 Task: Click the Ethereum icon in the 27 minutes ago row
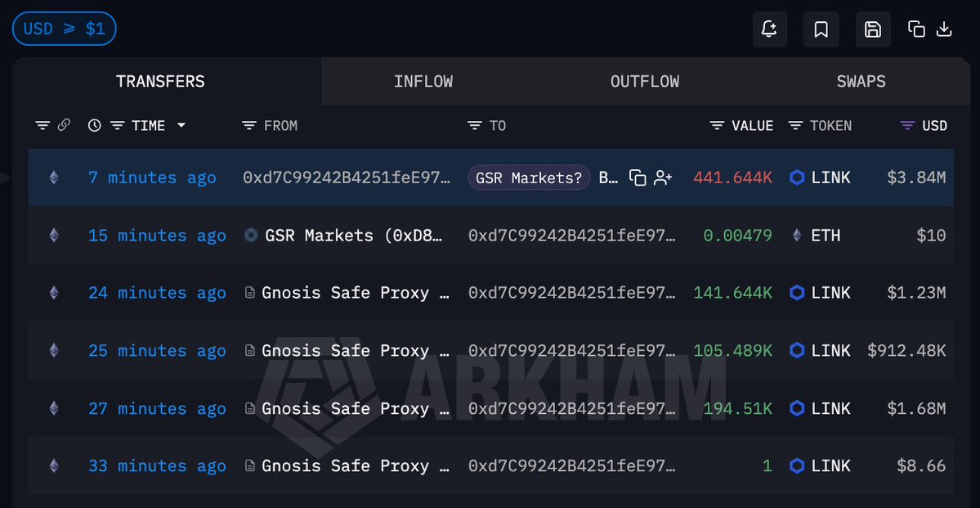point(54,408)
